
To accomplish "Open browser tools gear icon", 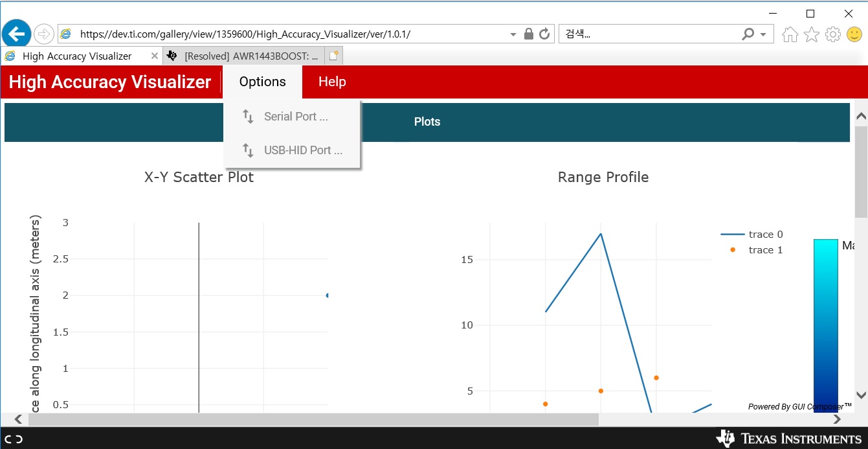I will pos(833,34).
